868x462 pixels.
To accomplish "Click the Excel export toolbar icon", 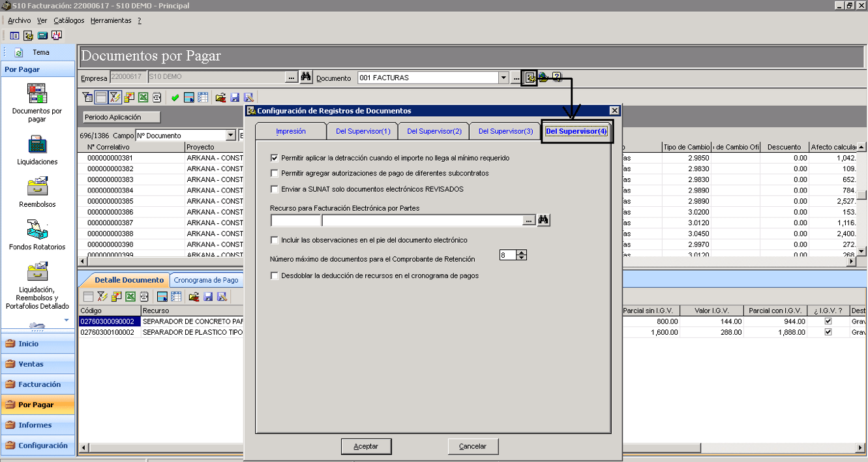I will coord(143,98).
